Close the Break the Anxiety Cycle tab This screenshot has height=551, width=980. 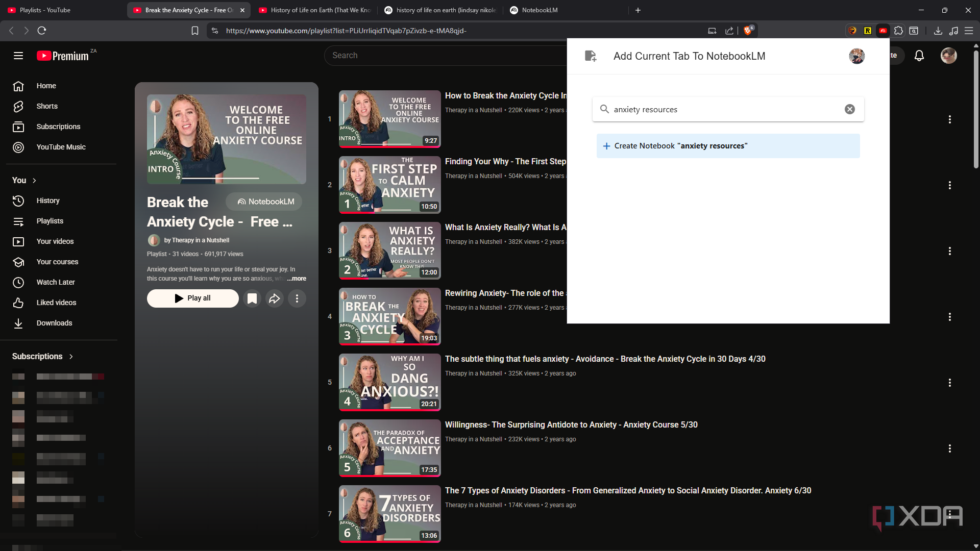coord(242,10)
